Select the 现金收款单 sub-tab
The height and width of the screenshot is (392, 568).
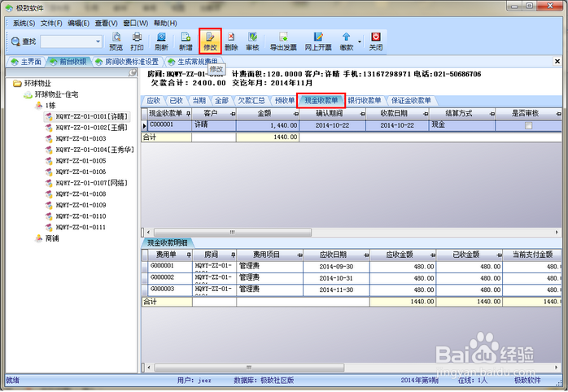pos(321,100)
